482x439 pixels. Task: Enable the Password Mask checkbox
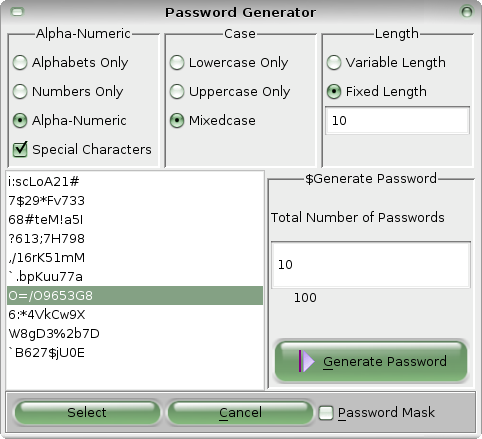pos(326,413)
